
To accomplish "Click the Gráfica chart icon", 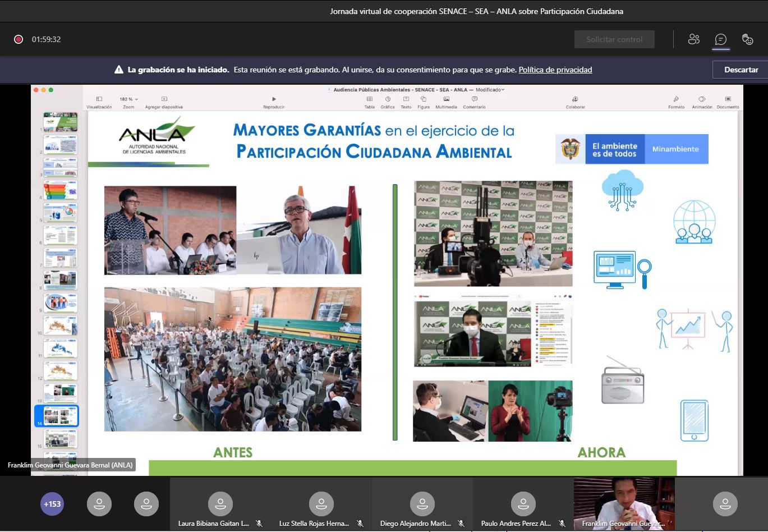I will pyautogui.click(x=388, y=99).
